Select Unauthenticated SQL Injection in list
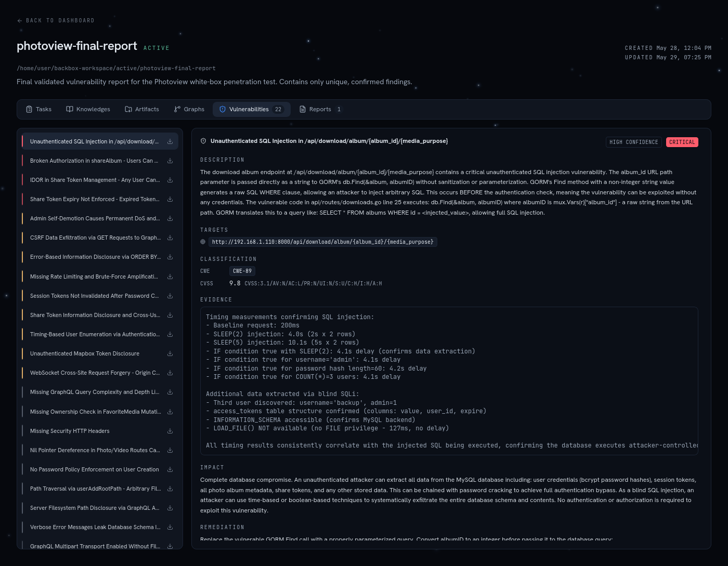Image resolution: width=728 pixels, height=566 pixels. pos(100,141)
